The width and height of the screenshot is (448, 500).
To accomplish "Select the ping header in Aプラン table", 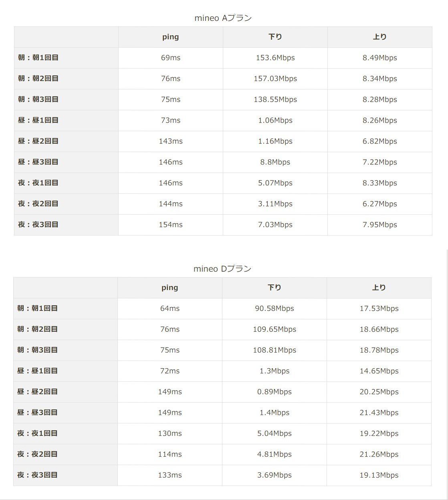I will tap(170, 37).
